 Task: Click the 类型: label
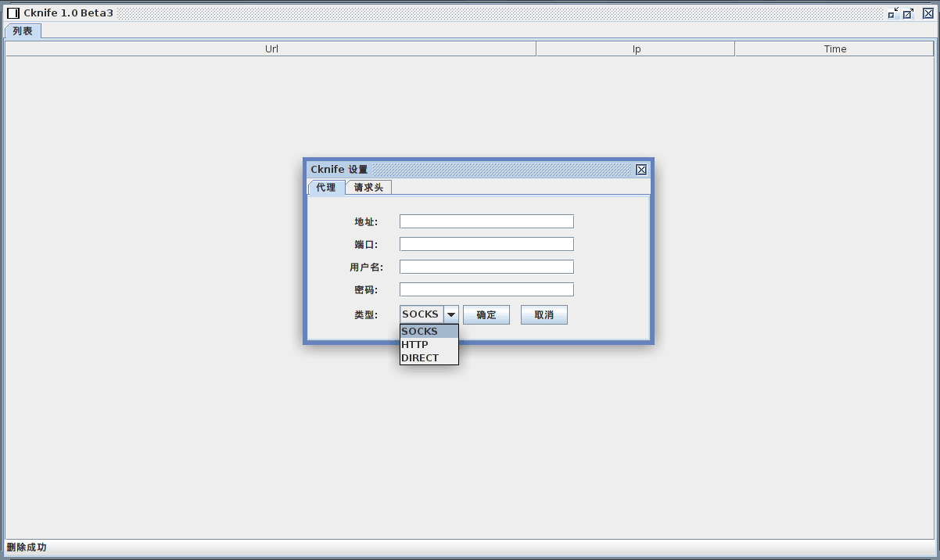pos(366,314)
